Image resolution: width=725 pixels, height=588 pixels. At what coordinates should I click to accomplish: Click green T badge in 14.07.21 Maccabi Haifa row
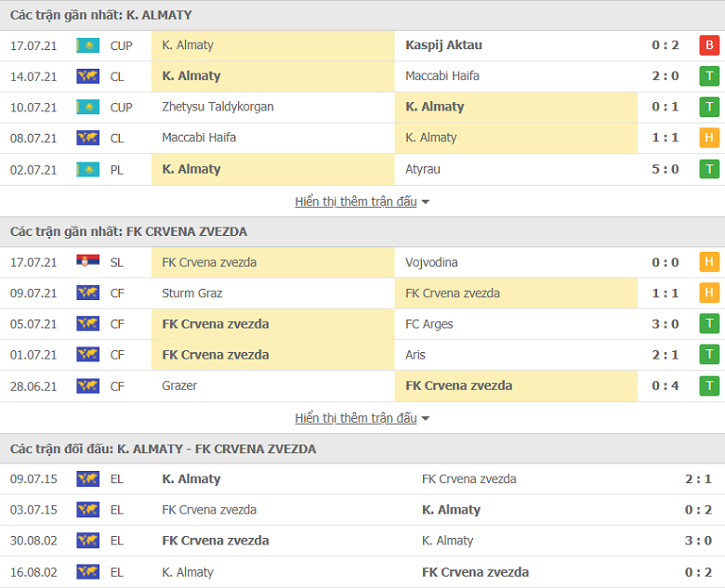point(709,76)
